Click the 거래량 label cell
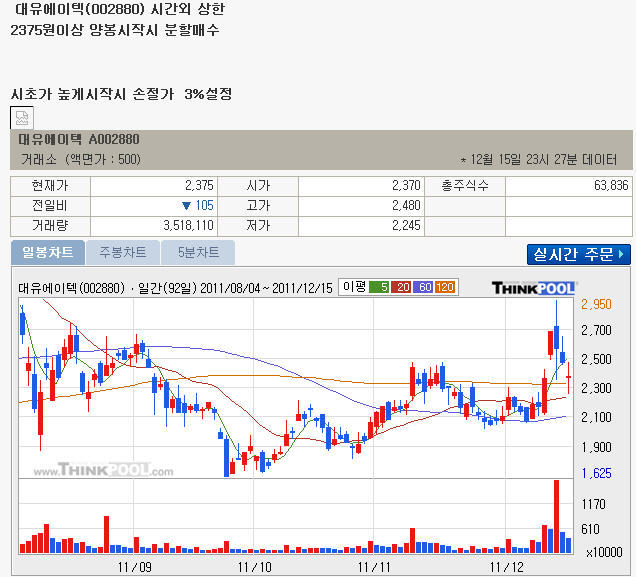Image resolution: width=636 pixels, height=577 pixels. (50, 225)
